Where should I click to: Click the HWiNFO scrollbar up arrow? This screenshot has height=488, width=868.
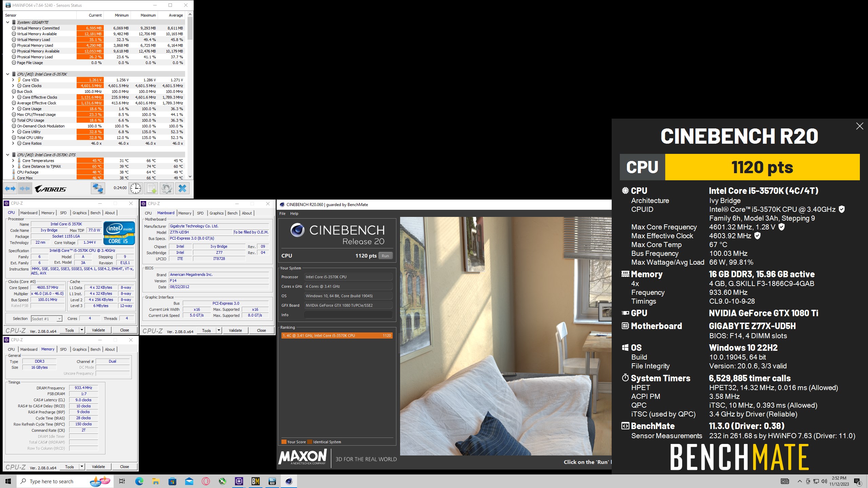(190, 15)
